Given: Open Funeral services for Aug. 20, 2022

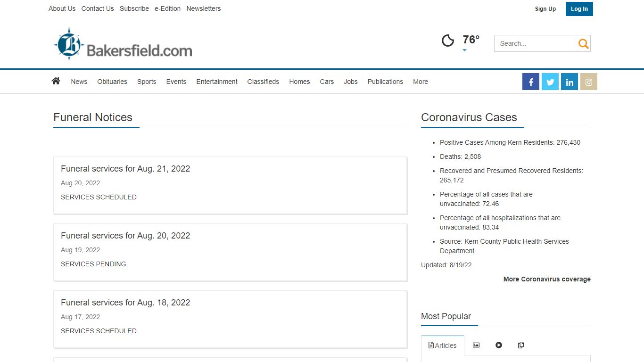Looking at the screenshot, I should tap(125, 236).
